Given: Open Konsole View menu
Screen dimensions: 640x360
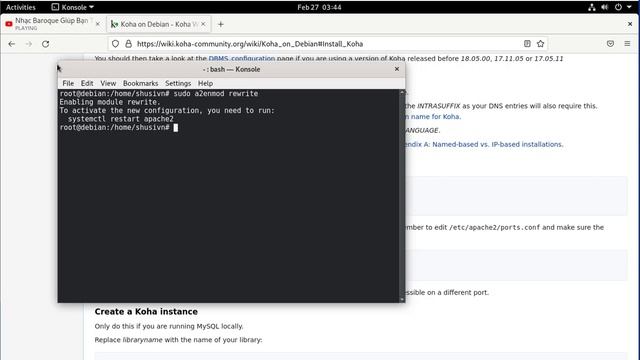Looking at the screenshot, I should (x=108, y=83).
